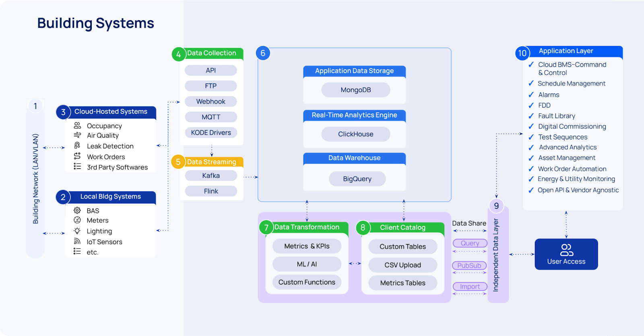Click the PubSub data share label
644x336 pixels.
[469, 265]
